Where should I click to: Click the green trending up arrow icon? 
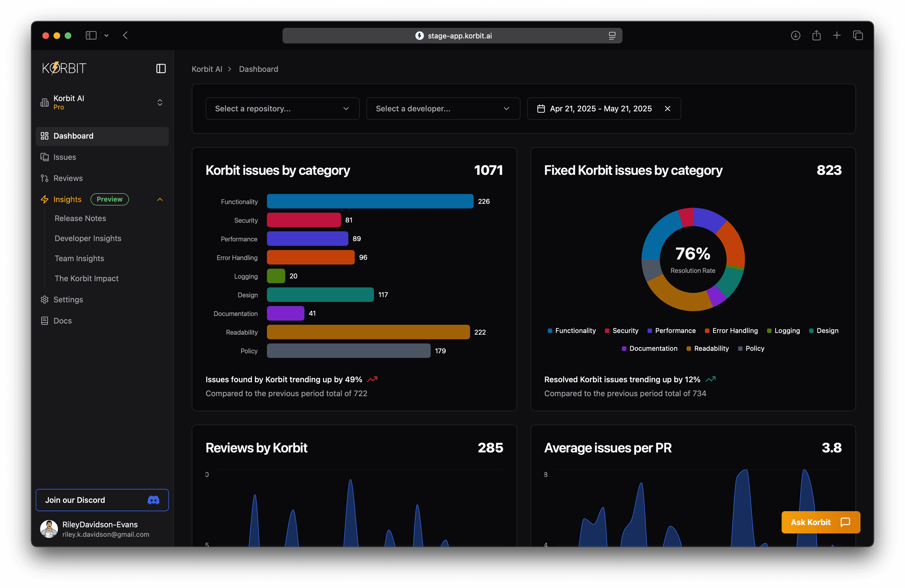(x=711, y=379)
